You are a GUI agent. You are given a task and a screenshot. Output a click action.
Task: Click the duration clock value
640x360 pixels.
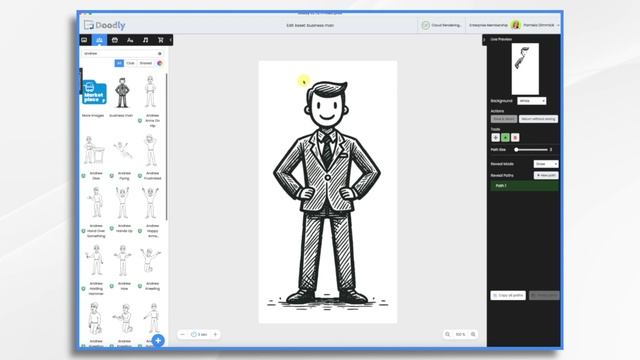click(x=199, y=334)
